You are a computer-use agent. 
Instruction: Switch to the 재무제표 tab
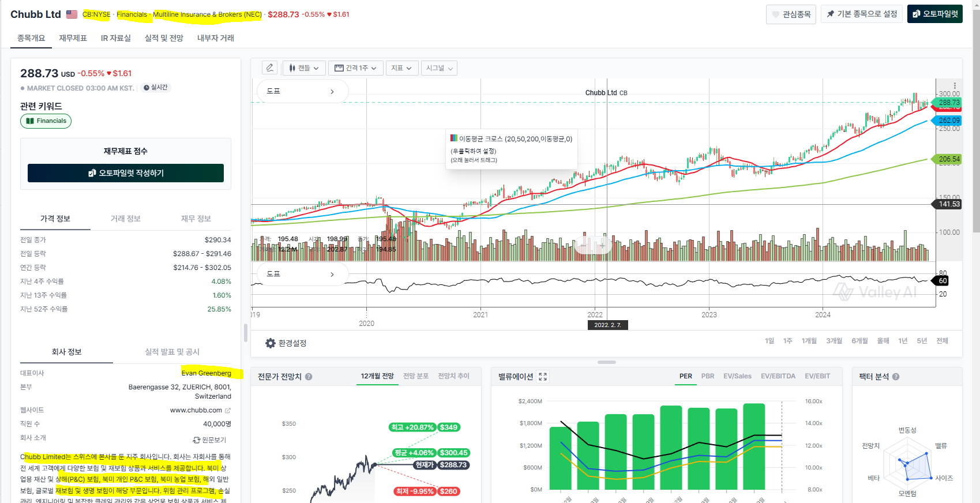pyautogui.click(x=73, y=38)
